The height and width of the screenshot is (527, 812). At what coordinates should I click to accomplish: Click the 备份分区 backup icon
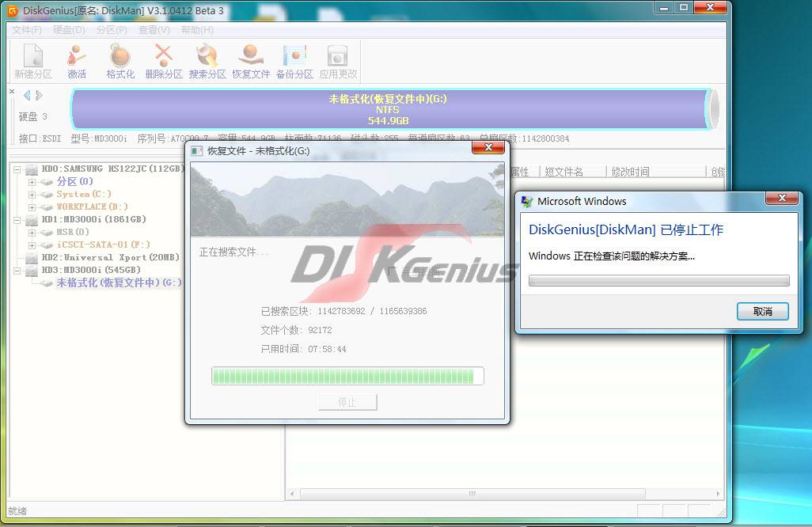(x=294, y=61)
